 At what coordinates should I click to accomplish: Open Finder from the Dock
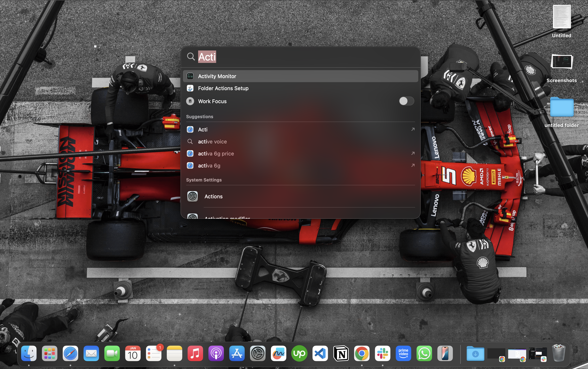click(x=29, y=353)
